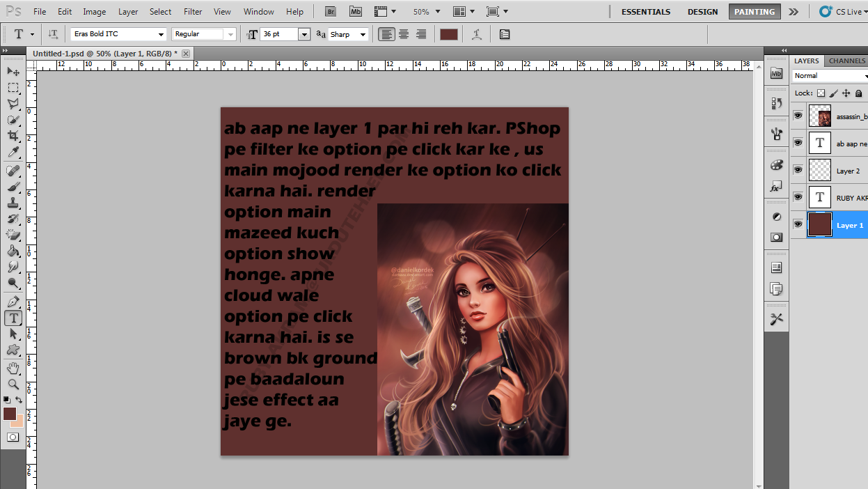Open the 50% zoom level dropdown
The width and height of the screenshot is (868, 489).
point(437,12)
